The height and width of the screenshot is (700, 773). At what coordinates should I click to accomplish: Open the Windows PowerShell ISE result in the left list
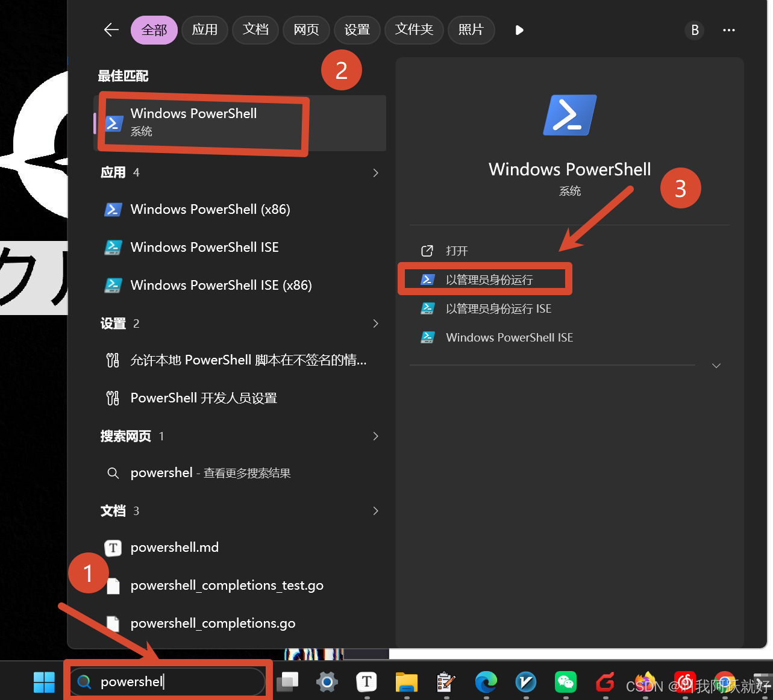coord(240,248)
